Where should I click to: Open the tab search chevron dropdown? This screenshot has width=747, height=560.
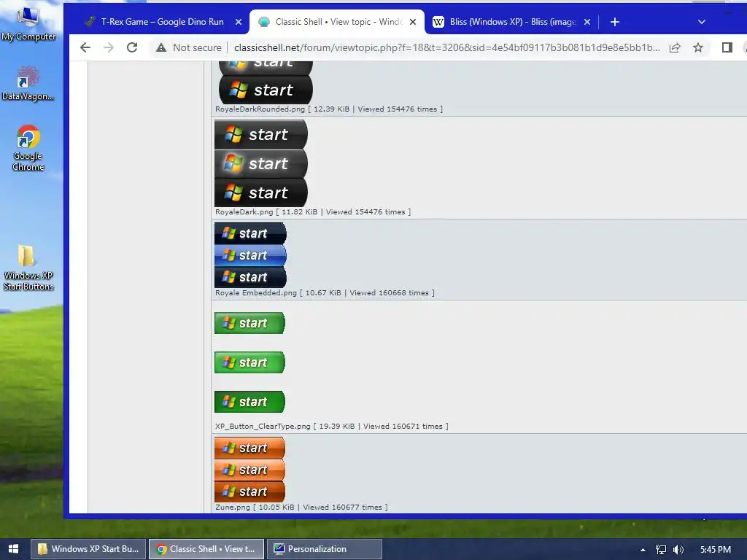click(701, 22)
